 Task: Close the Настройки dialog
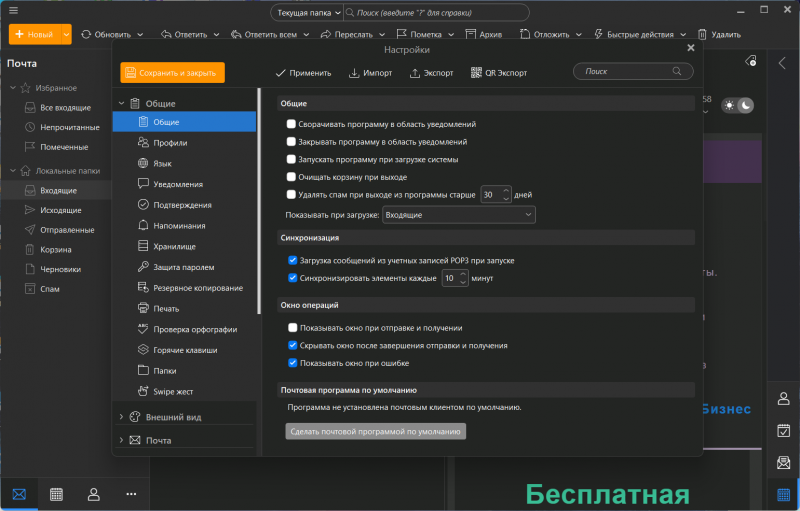[x=691, y=47]
